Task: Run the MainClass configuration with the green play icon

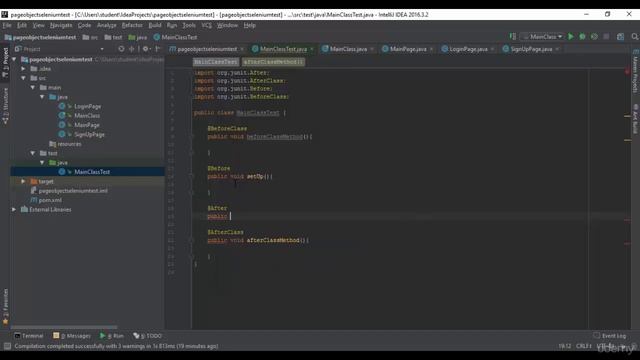Action: point(571,37)
